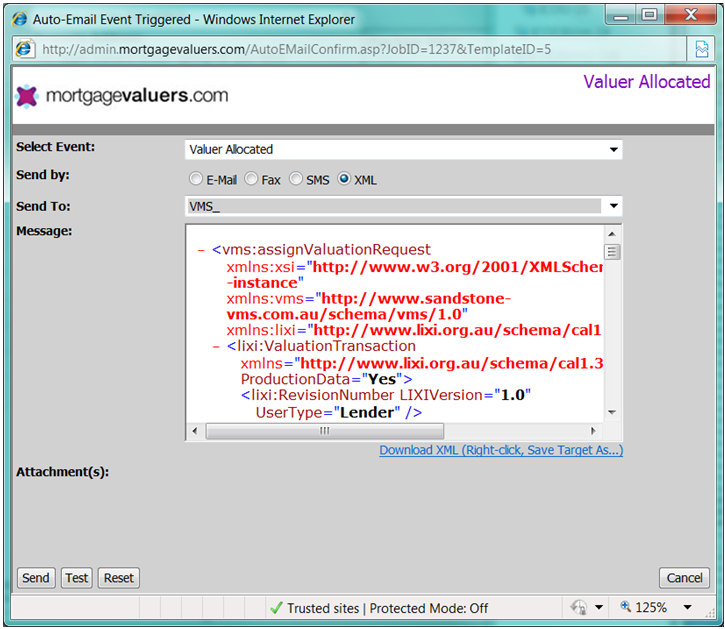The width and height of the screenshot is (725, 629).
Task: Open the security zone dropdown arrow
Action: pos(599,607)
